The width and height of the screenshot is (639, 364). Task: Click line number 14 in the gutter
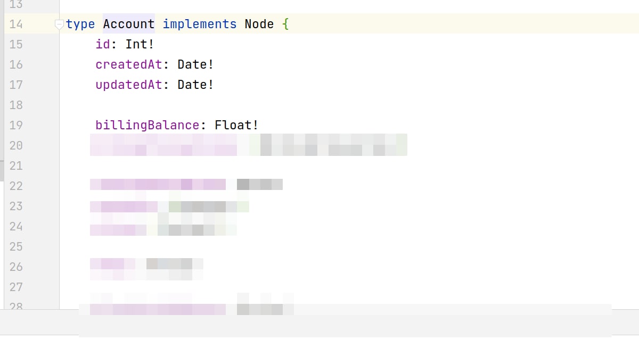[16, 24]
